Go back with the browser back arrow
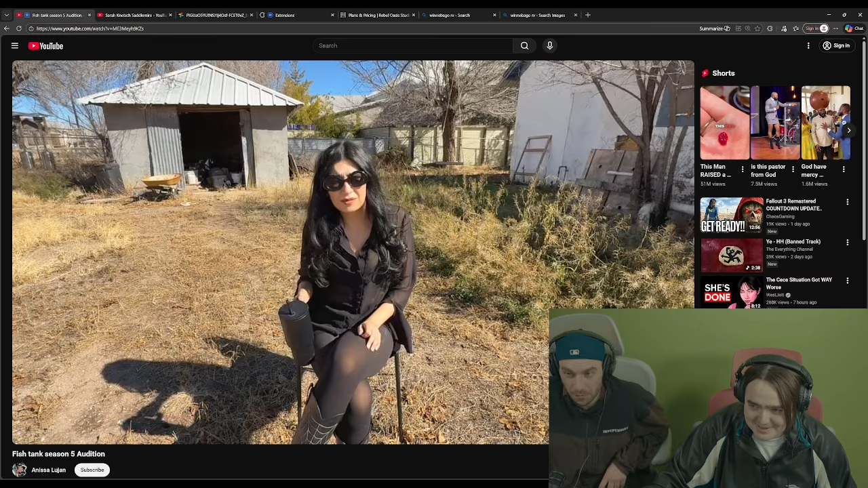868x488 pixels. click(x=7, y=28)
